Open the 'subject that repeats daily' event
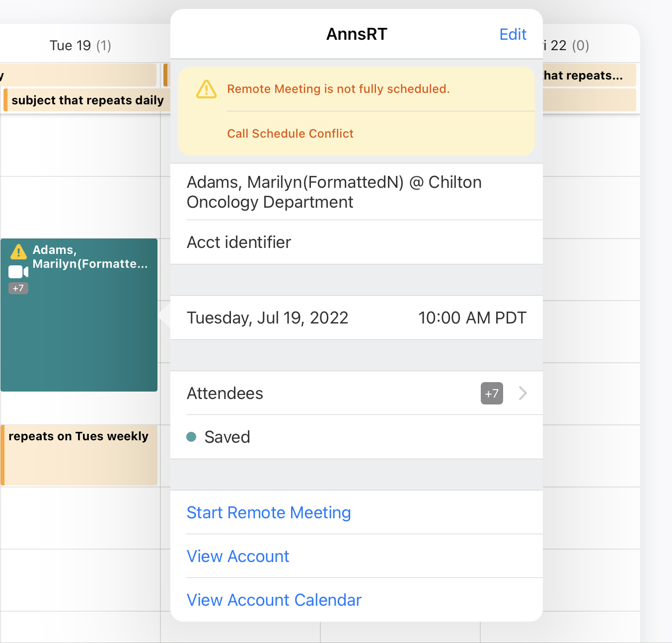 tap(87, 100)
